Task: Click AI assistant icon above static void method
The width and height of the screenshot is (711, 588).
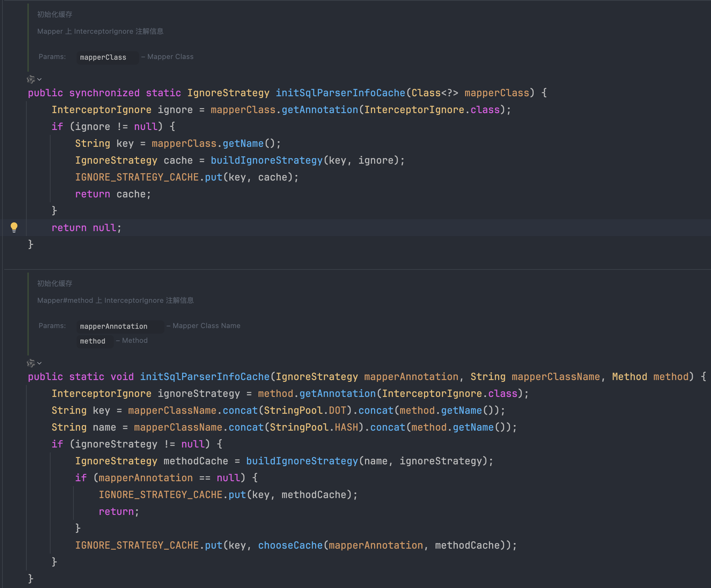Action: click(31, 363)
